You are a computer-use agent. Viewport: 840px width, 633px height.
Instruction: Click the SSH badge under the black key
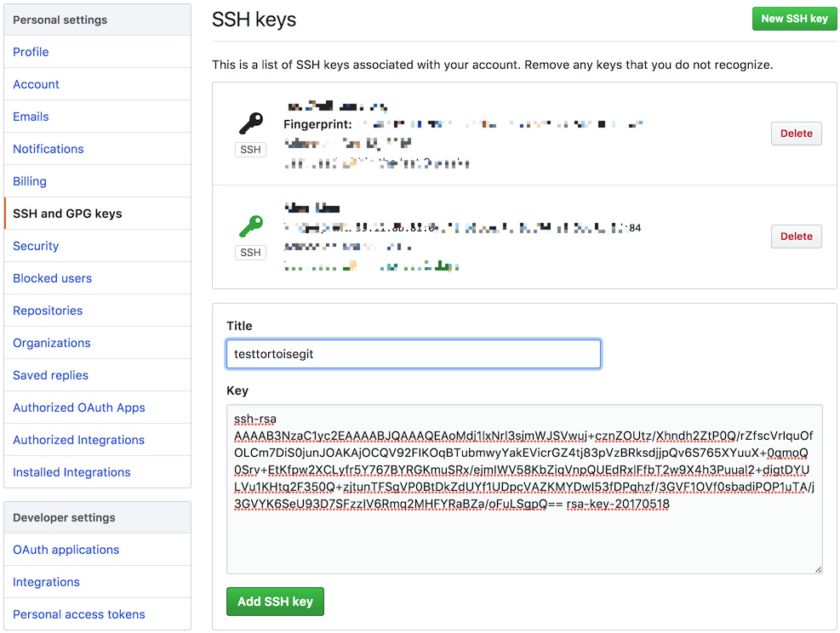[x=250, y=150]
